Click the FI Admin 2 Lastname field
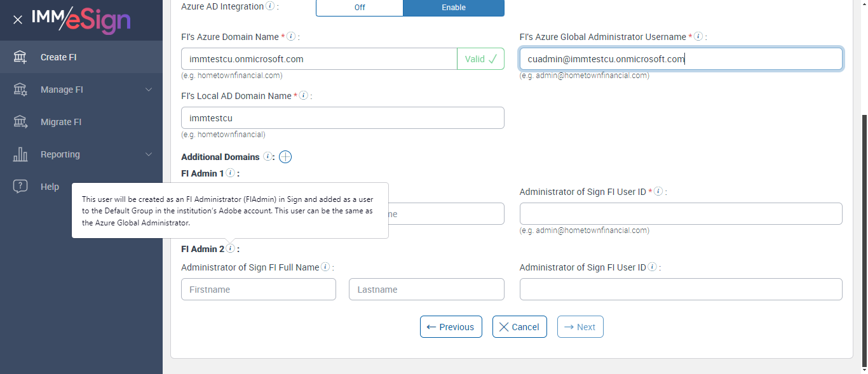Image resolution: width=868 pixels, height=374 pixels. click(426, 290)
